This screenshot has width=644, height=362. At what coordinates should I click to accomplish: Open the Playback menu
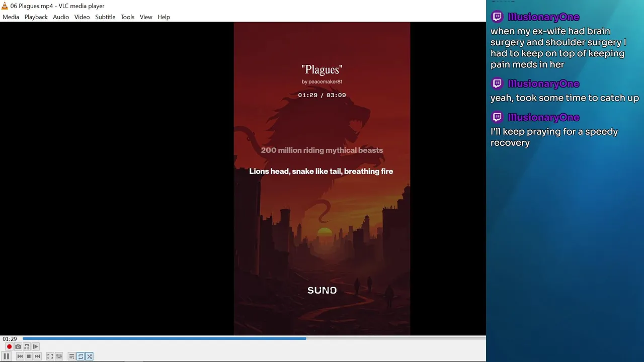coord(36,17)
